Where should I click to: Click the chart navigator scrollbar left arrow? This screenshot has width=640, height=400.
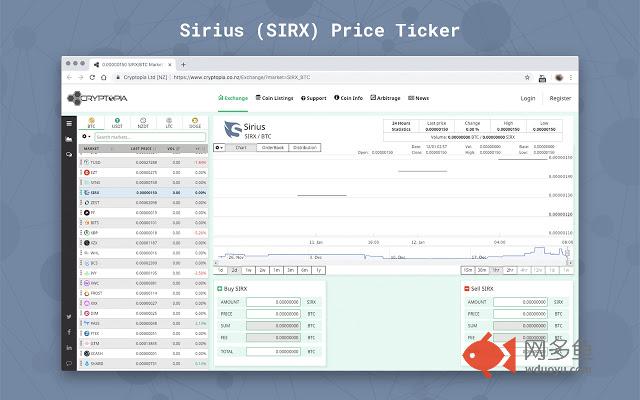coord(216,263)
